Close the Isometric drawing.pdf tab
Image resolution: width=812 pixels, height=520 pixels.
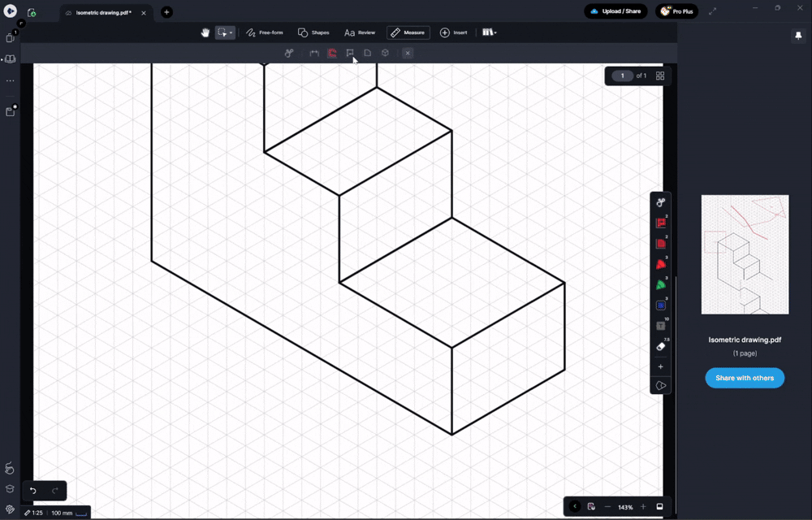click(144, 13)
